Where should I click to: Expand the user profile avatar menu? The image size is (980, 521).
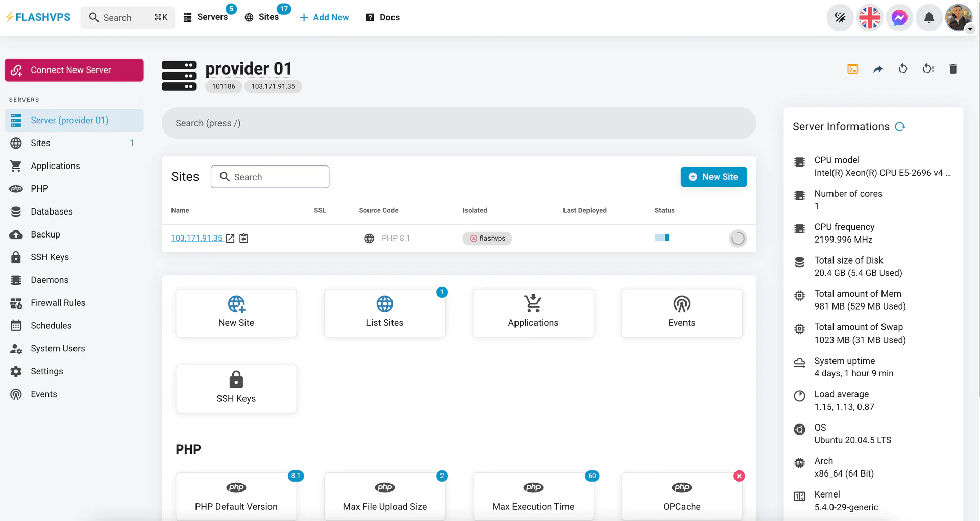coord(959,18)
